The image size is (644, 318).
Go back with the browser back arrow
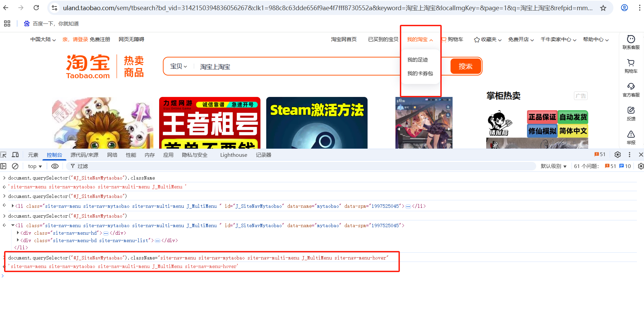pos(6,8)
